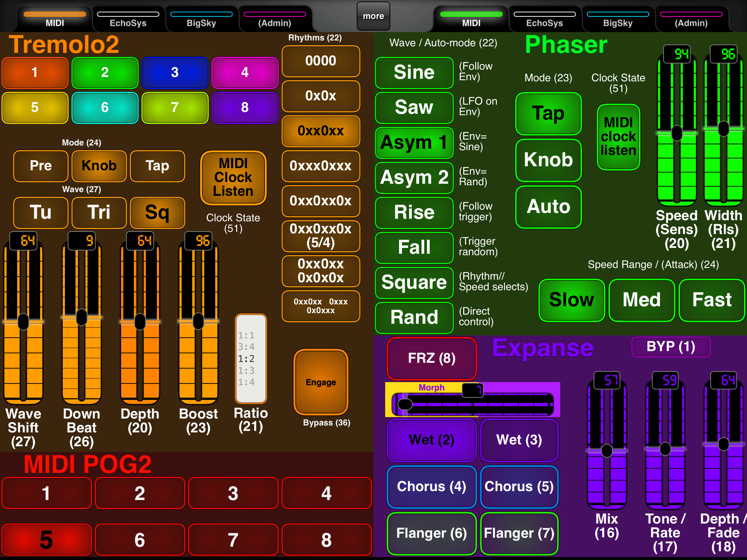Choose the 0xx0xx0x rhythm pattern

tap(321, 201)
